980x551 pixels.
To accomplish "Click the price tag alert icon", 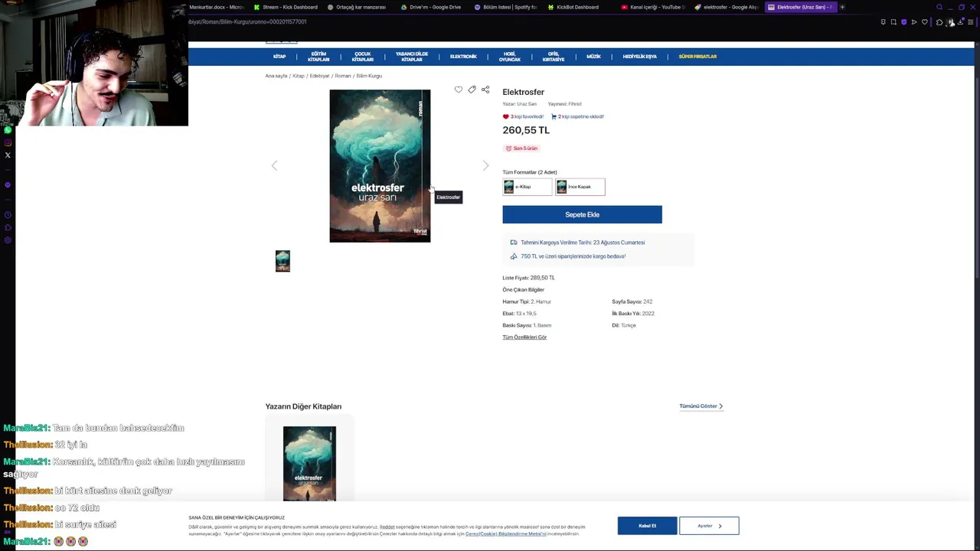I will pos(472,90).
